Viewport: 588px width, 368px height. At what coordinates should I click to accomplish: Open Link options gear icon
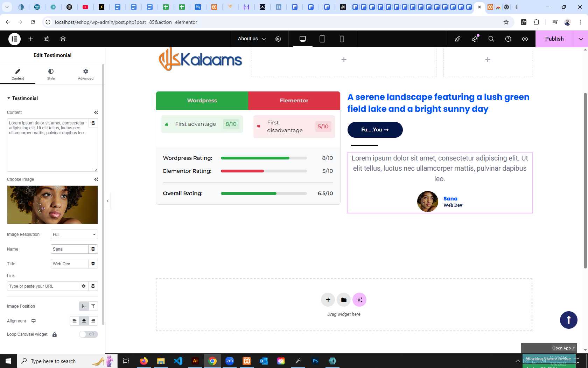coord(84,286)
